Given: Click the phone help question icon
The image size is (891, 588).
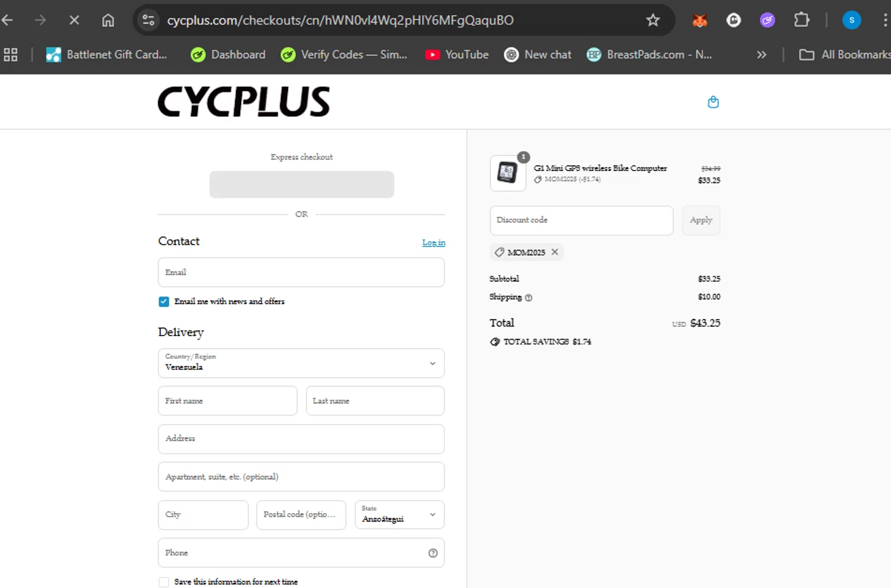Looking at the screenshot, I should click(433, 553).
